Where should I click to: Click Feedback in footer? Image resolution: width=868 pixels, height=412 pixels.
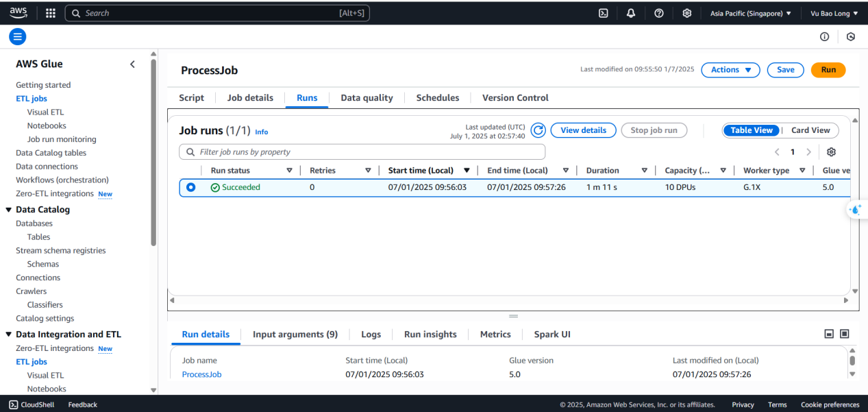(82, 404)
